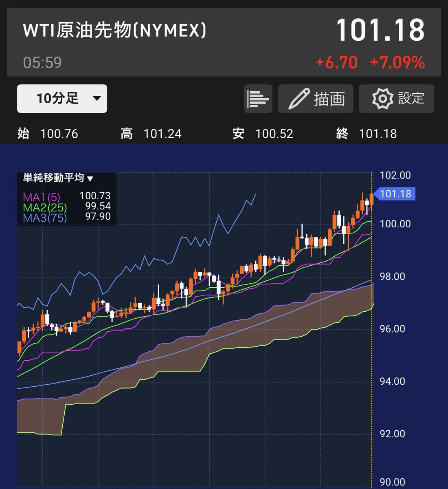Click the 101.18 current price tag
The image size is (448, 489).
[395, 194]
